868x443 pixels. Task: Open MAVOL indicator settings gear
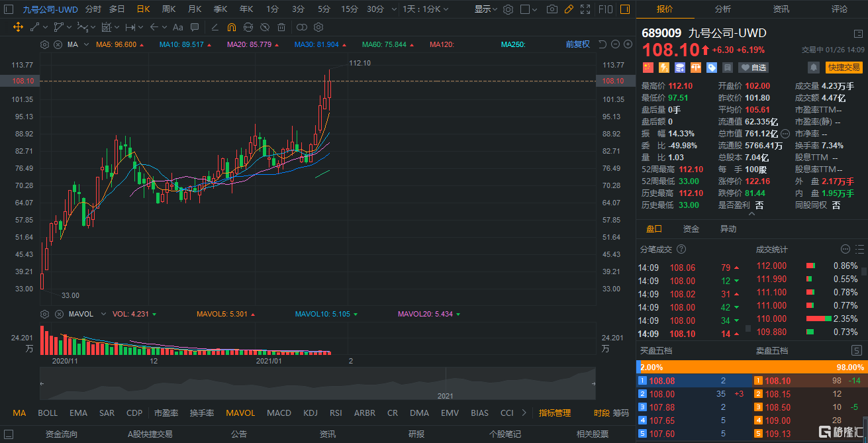[44, 314]
